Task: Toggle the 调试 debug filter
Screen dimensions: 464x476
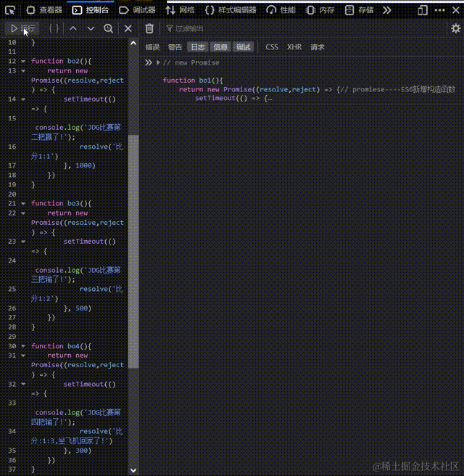Action: click(x=243, y=47)
